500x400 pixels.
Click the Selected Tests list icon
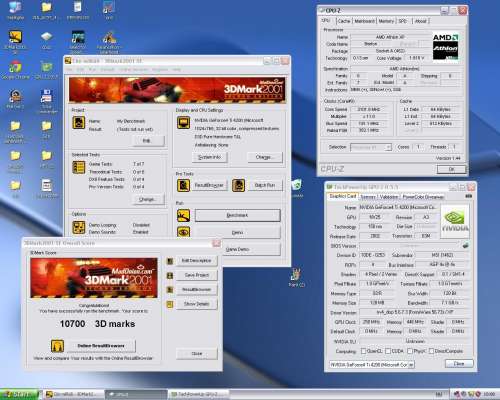click(79, 167)
